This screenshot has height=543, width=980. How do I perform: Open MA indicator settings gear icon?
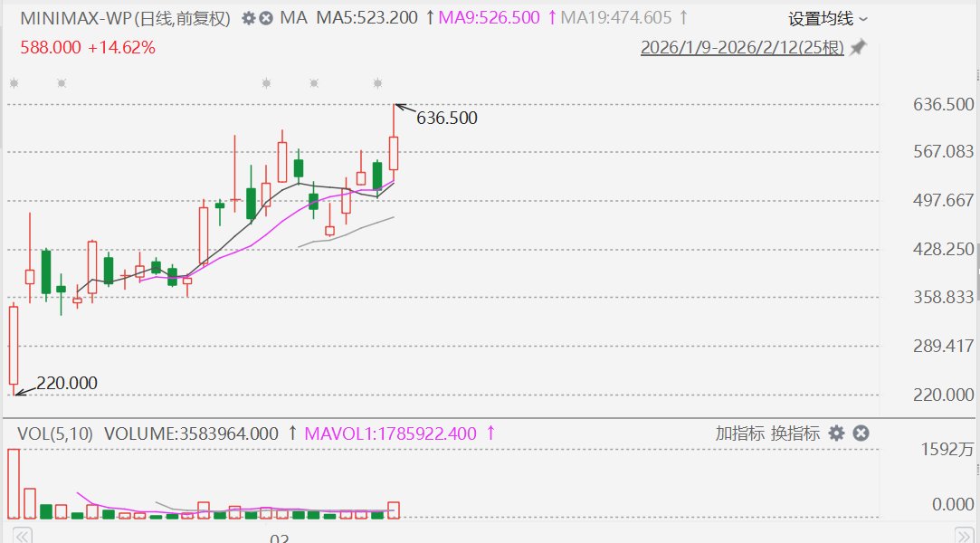coord(249,18)
